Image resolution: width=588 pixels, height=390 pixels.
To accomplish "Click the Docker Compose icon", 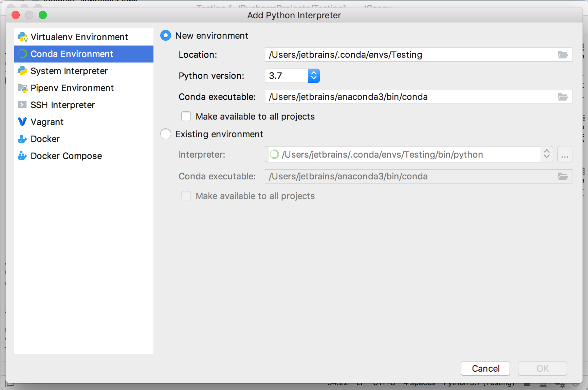I will point(22,156).
